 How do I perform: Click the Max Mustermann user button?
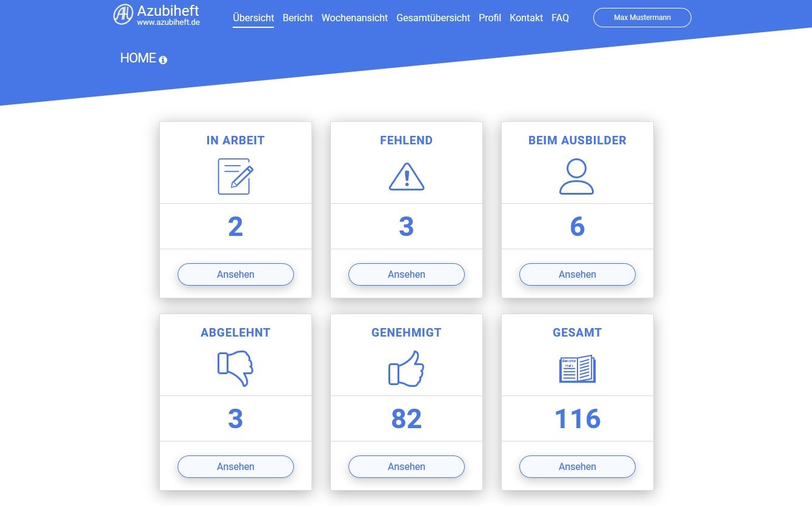[x=642, y=18]
